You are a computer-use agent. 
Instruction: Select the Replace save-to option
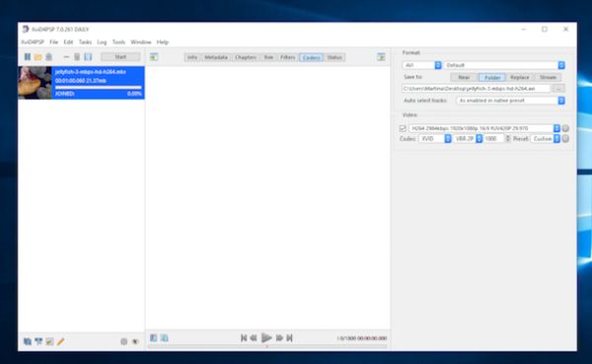point(520,77)
